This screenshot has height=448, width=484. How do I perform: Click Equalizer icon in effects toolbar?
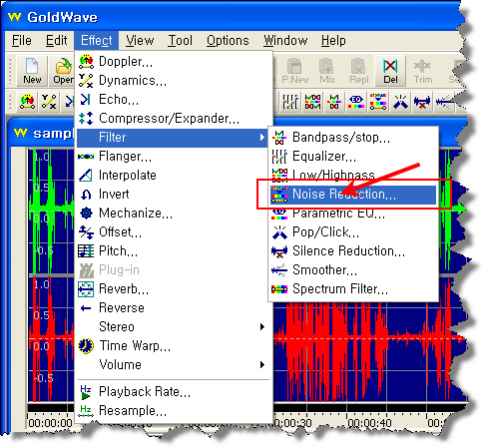tap(290, 102)
